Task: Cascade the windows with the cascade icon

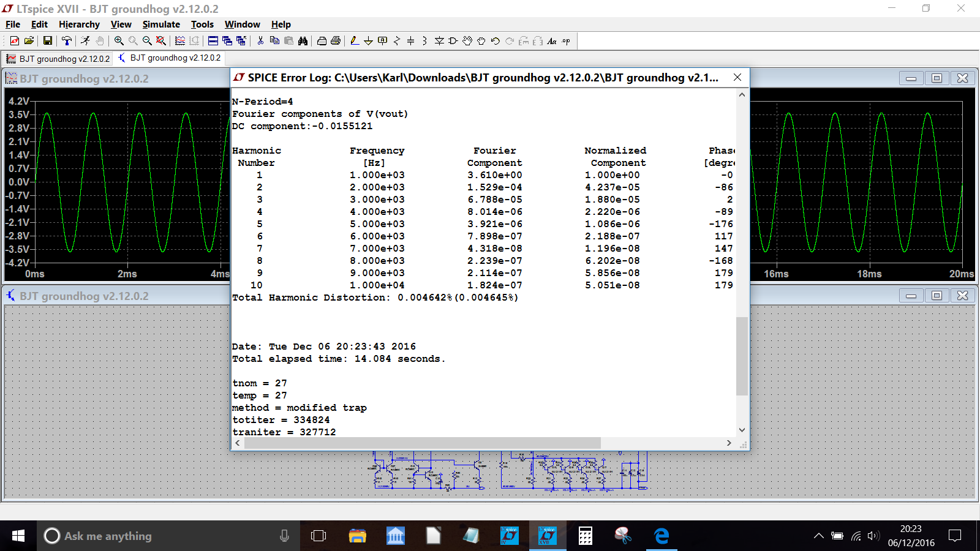Action: 227,41
